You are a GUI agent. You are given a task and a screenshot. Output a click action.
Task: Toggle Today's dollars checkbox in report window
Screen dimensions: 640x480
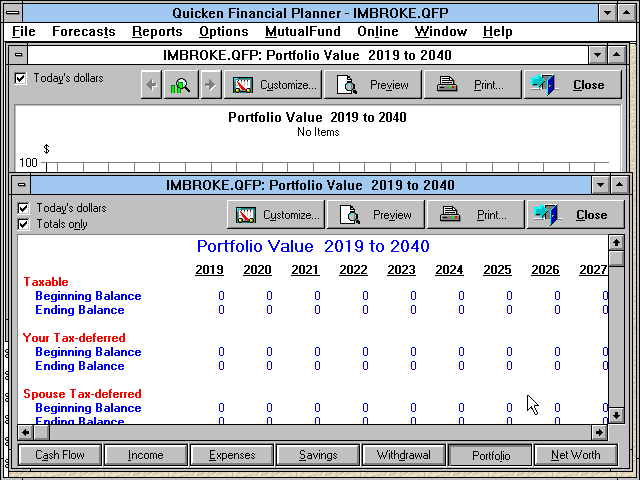point(23,208)
